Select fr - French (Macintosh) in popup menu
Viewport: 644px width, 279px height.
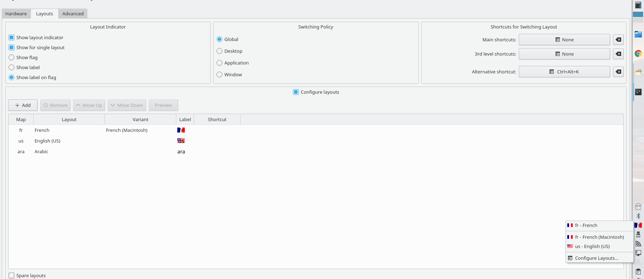point(599,237)
